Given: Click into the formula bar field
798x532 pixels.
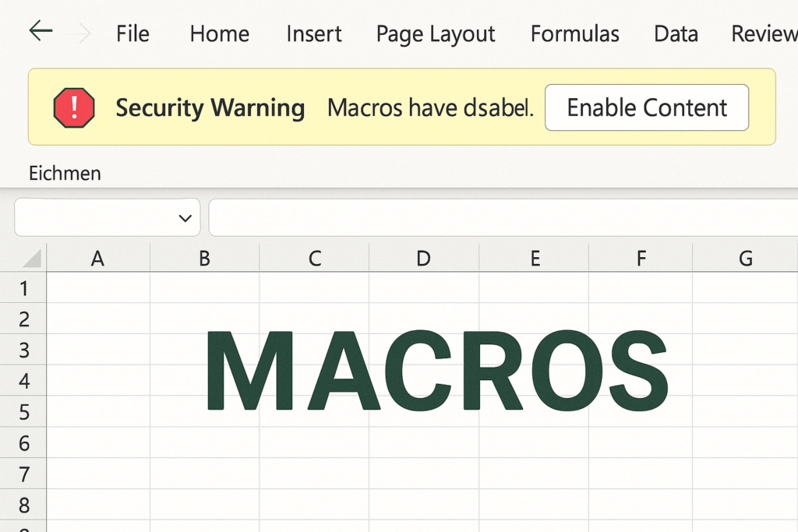Looking at the screenshot, I should pos(499,217).
